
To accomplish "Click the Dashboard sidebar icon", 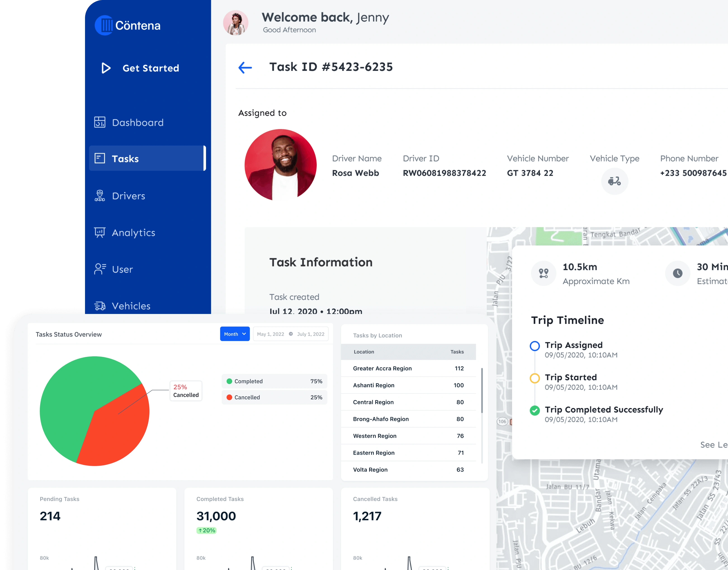I will [100, 122].
